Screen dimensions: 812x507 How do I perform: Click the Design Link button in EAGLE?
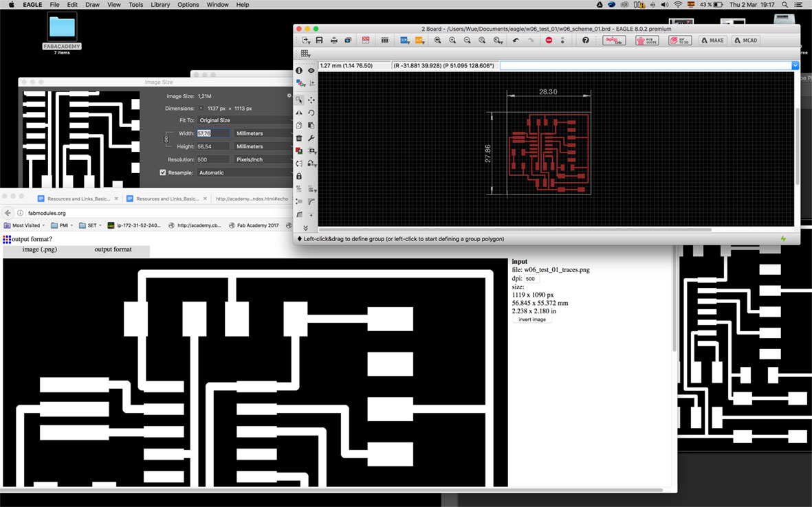(614, 41)
